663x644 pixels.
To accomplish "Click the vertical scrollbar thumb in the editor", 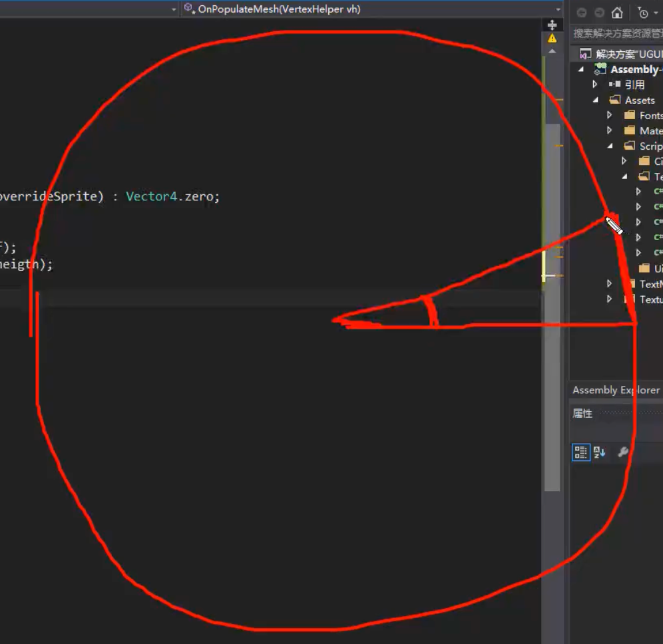I will click(552, 307).
